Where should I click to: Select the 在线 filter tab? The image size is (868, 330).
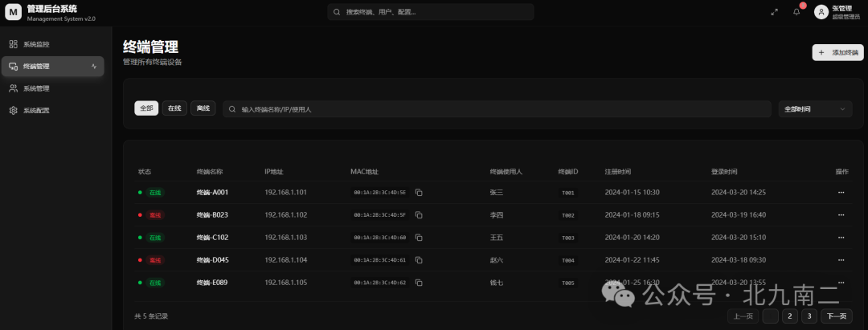coord(174,108)
